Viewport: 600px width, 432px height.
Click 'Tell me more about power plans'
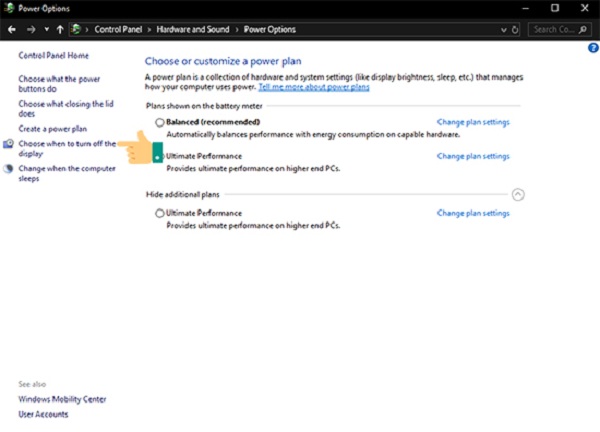[x=314, y=87]
